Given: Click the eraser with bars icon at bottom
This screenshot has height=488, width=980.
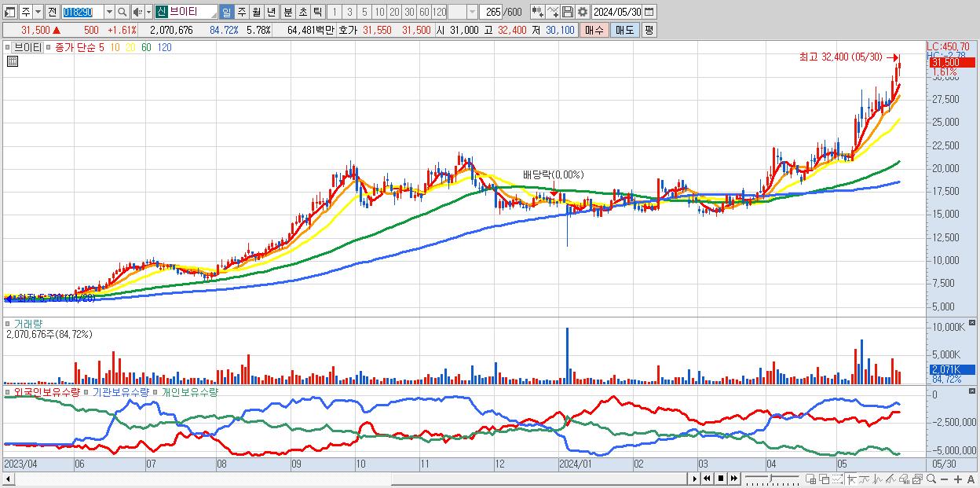Looking at the screenshot, I should pos(904,479).
